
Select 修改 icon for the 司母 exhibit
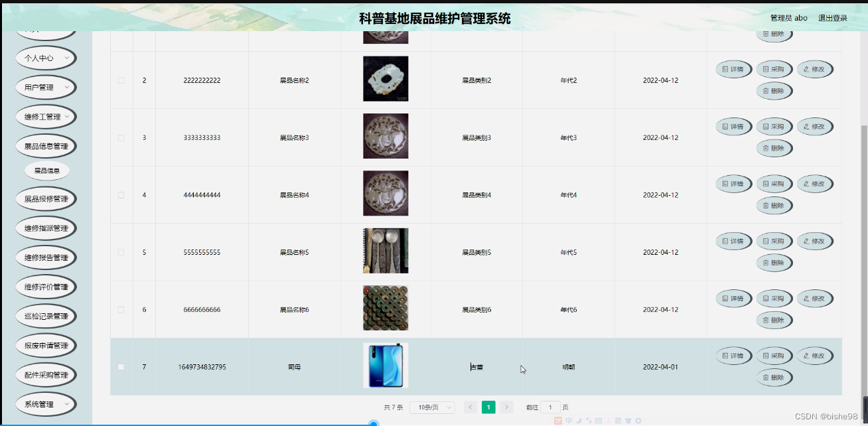[815, 356]
